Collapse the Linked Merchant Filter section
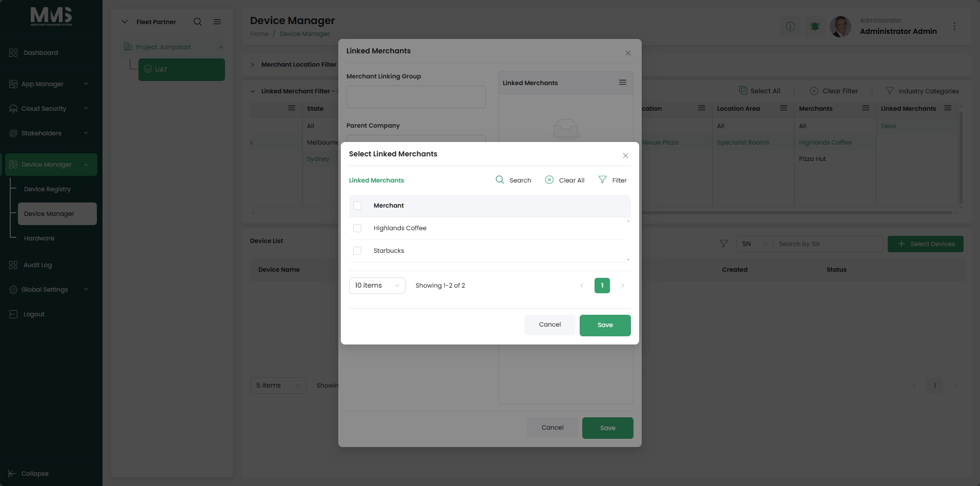Image resolution: width=980 pixels, height=486 pixels. pos(253,91)
